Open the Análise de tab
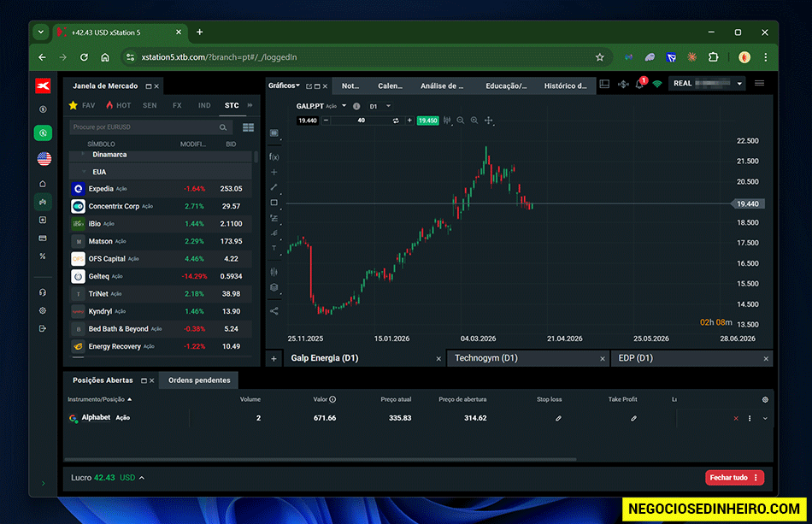 click(x=442, y=86)
